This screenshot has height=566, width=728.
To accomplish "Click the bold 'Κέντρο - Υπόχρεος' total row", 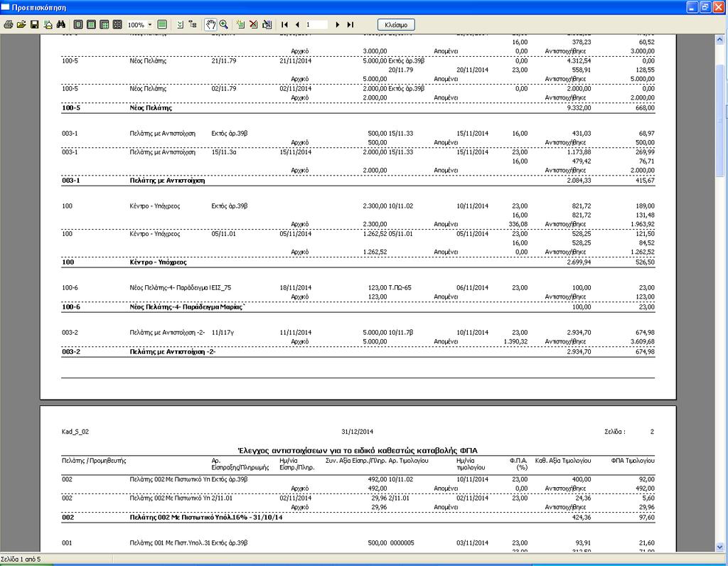I will [358, 262].
